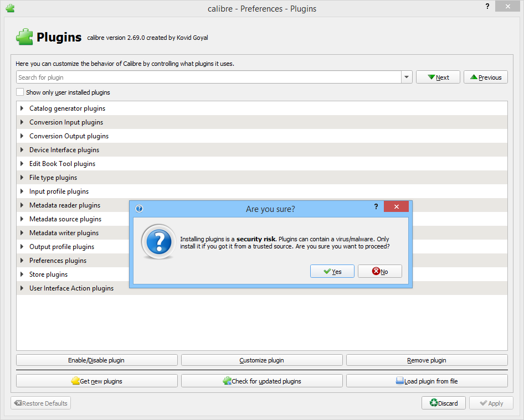Viewport: 524px width, 420px height.
Task: Close the Are you sure dialog
Action: point(397,206)
